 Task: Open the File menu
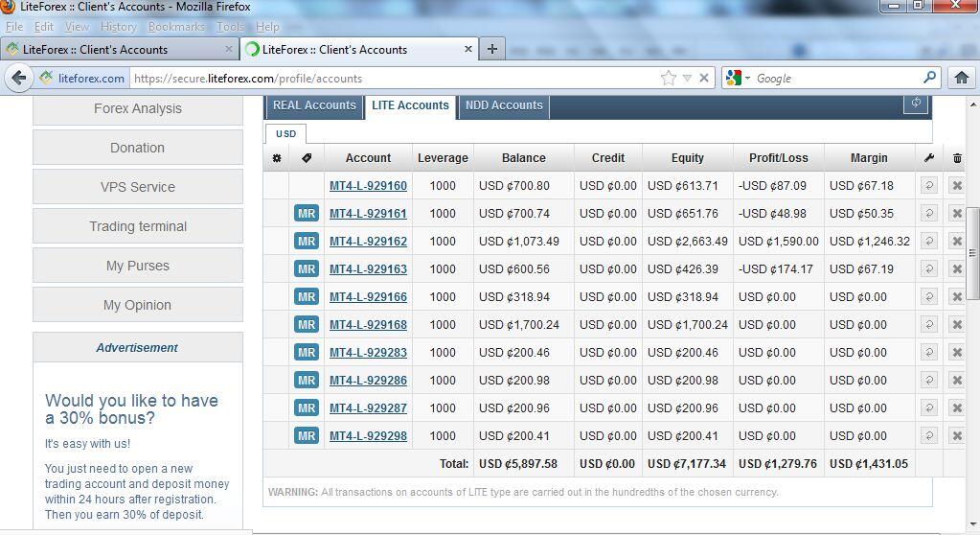coord(13,27)
